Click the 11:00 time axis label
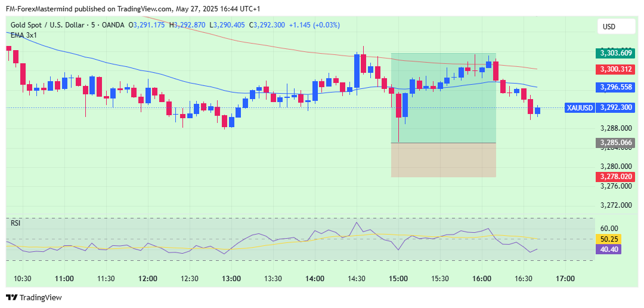This screenshot has width=644, height=308. point(64,278)
